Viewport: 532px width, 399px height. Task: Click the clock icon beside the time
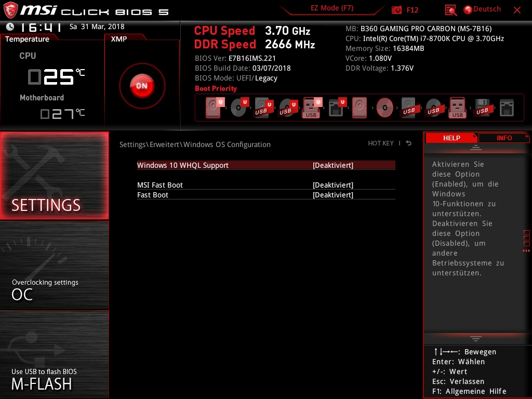10,26
